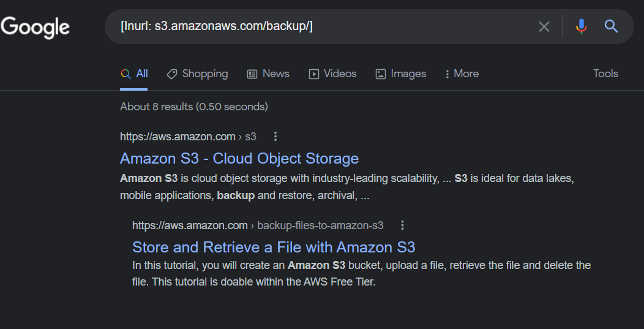Switch to the Images tab
This screenshot has height=329, width=644.
pos(400,74)
